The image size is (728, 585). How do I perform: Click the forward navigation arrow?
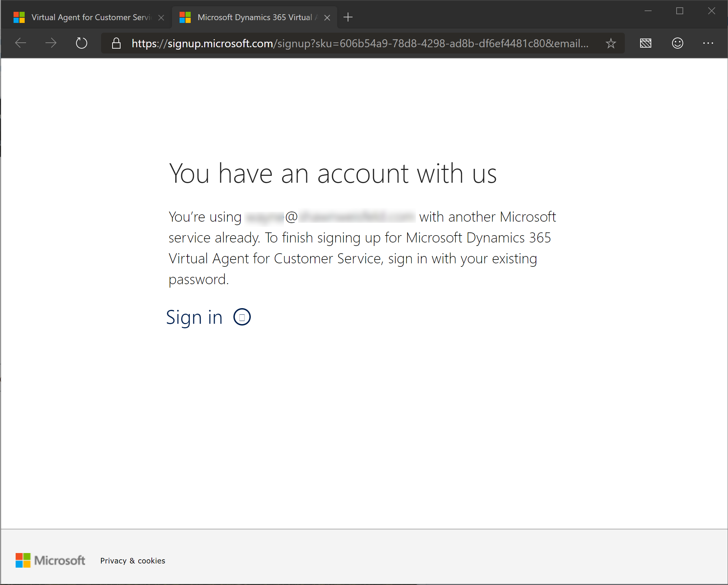(x=51, y=43)
